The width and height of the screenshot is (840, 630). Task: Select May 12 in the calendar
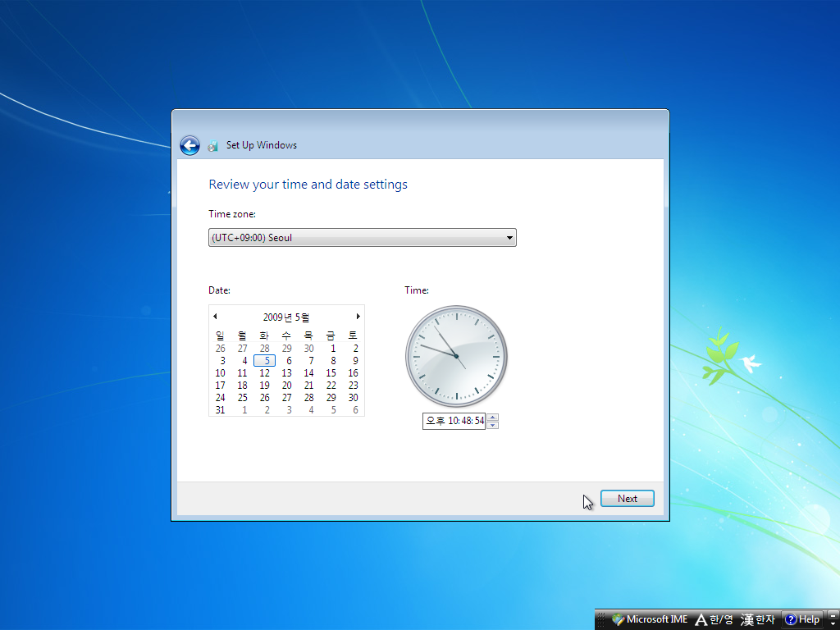click(x=265, y=373)
